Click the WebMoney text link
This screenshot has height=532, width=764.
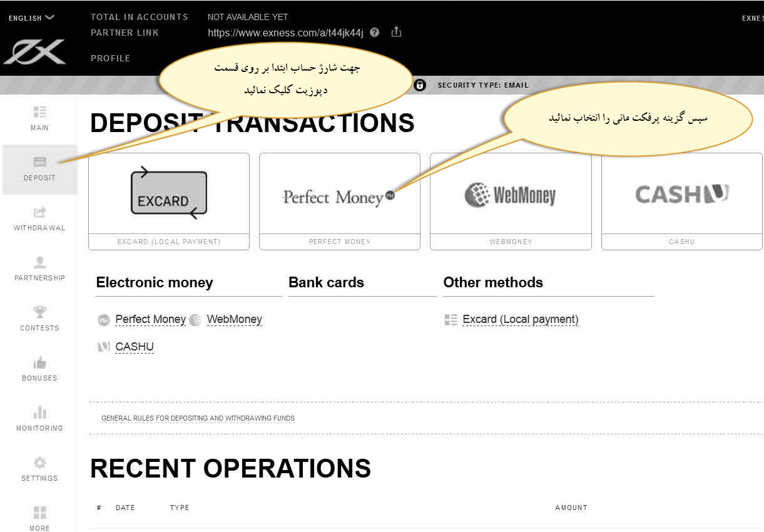pyautogui.click(x=235, y=319)
